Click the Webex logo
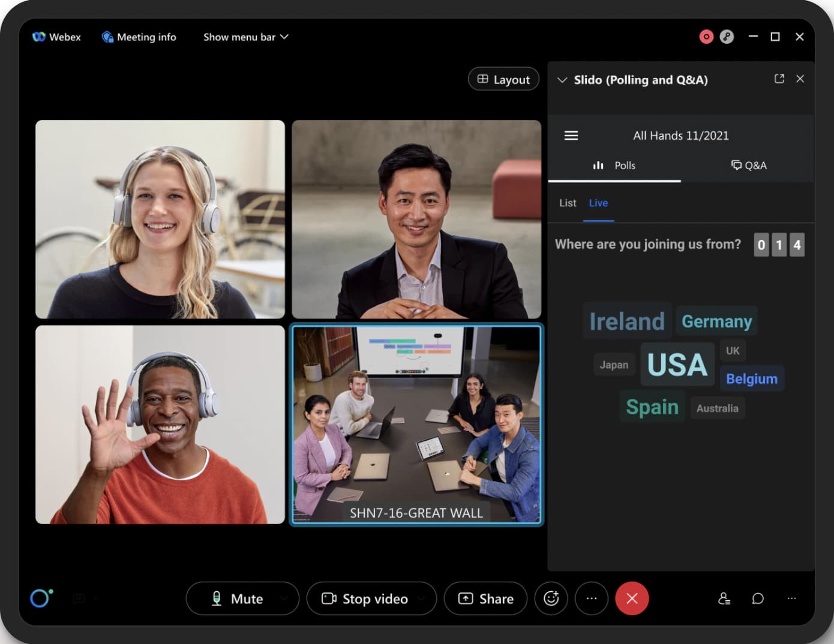The height and width of the screenshot is (644, 834). 38,37
